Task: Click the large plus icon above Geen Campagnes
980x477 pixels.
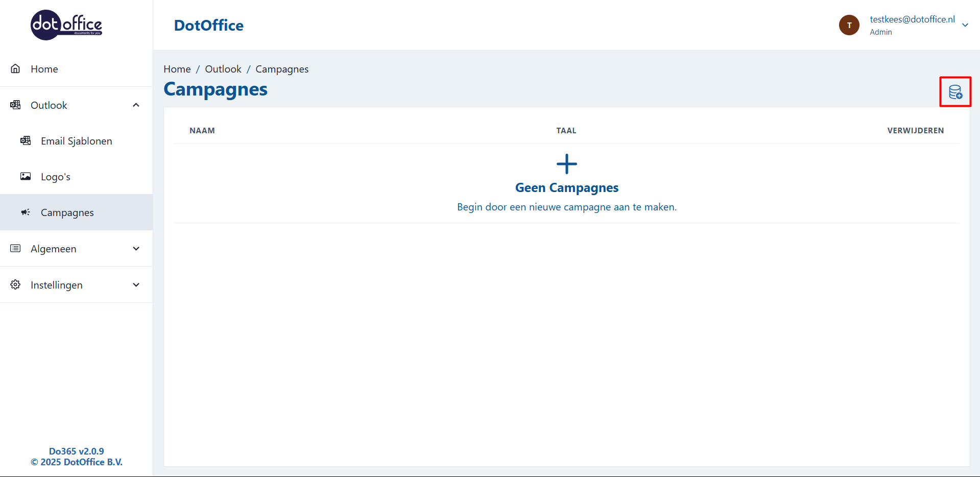Action: pyautogui.click(x=566, y=164)
